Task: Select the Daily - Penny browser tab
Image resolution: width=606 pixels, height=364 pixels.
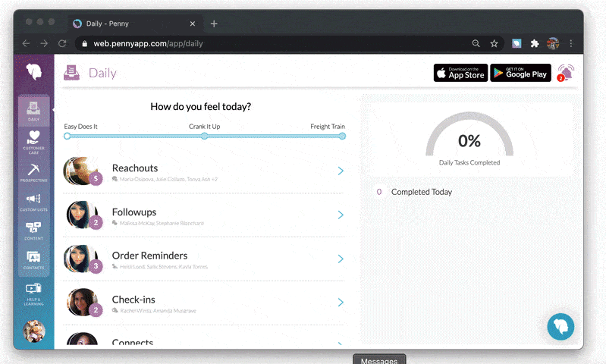Action: pos(135,24)
